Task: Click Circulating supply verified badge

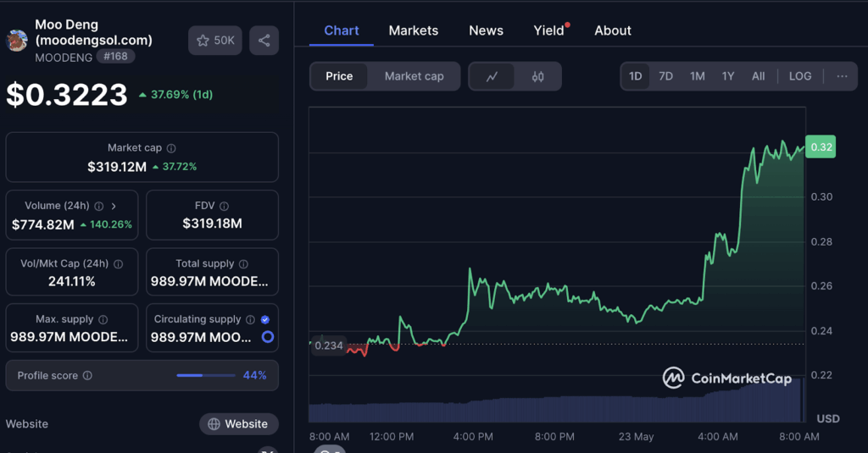Action: click(x=265, y=319)
